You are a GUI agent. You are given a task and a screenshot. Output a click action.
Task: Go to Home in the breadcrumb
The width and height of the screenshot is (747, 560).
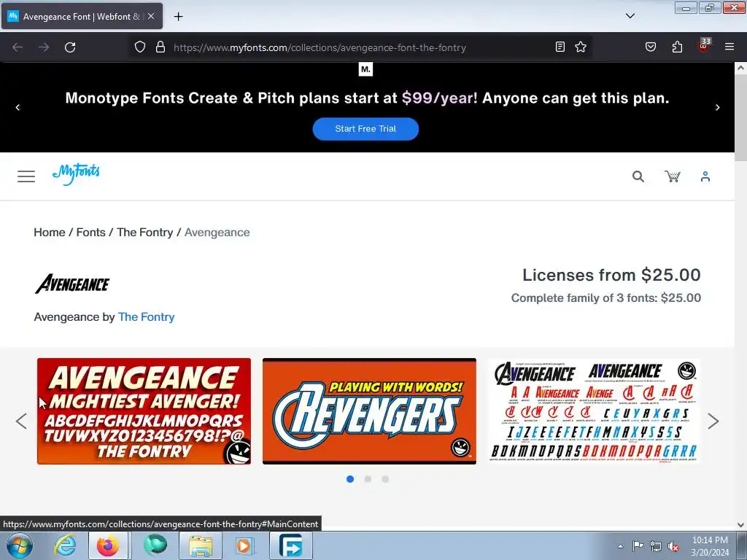[50, 233]
